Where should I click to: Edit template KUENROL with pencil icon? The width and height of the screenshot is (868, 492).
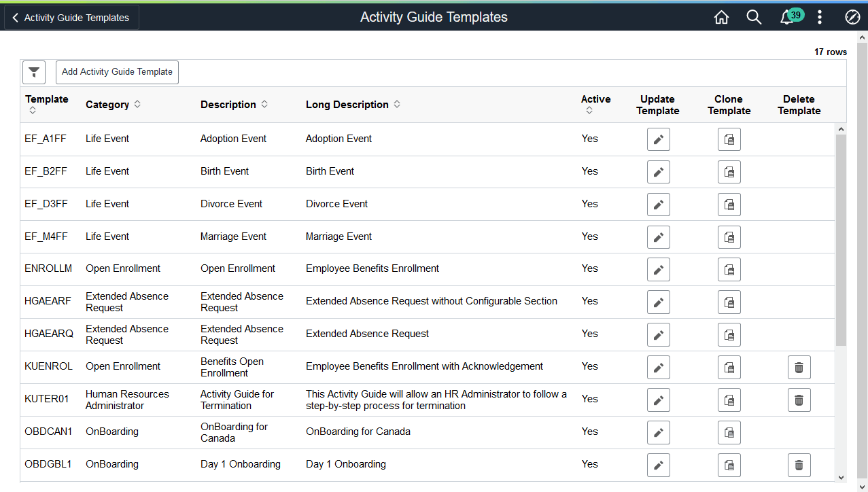pyautogui.click(x=659, y=368)
